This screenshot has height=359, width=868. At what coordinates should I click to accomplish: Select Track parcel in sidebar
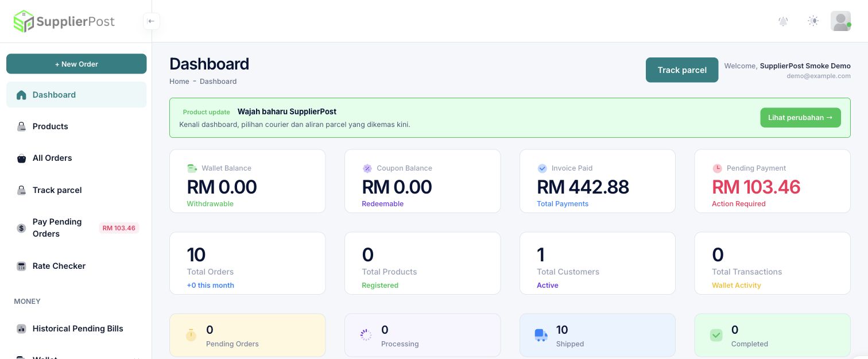(76, 190)
